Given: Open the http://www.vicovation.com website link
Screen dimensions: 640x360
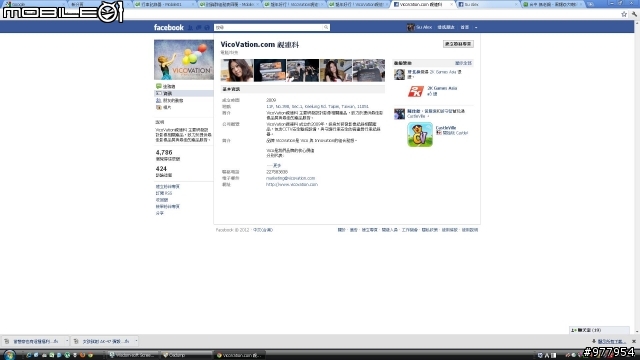Looking at the screenshot, I should click(x=291, y=184).
